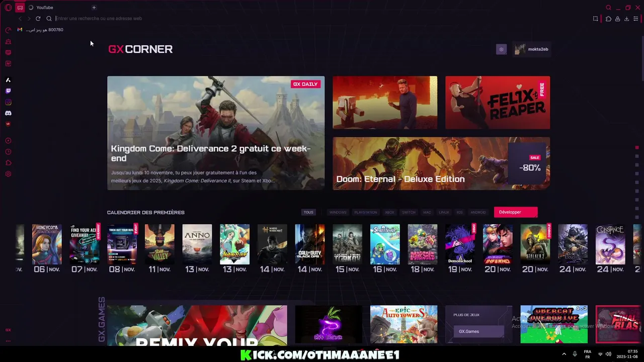Open the Discord sidebar icon
The height and width of the screenshot is (362, 644).
8,113
